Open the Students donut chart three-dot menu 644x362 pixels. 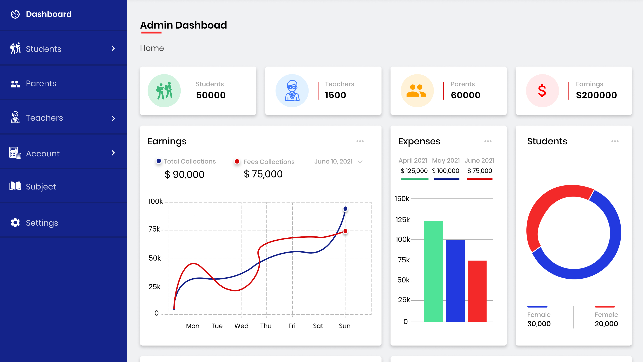pyautogui.click(x=615, y=141)
